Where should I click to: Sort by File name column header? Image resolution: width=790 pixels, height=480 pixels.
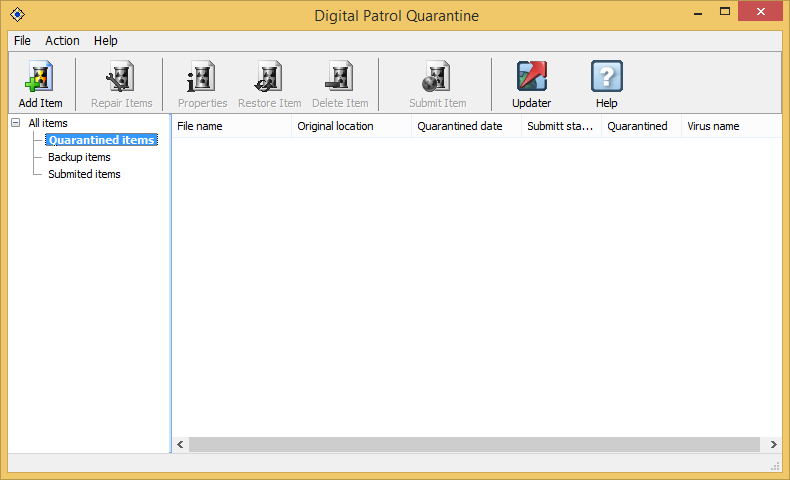pyautogui.click(x=232, y=126)
